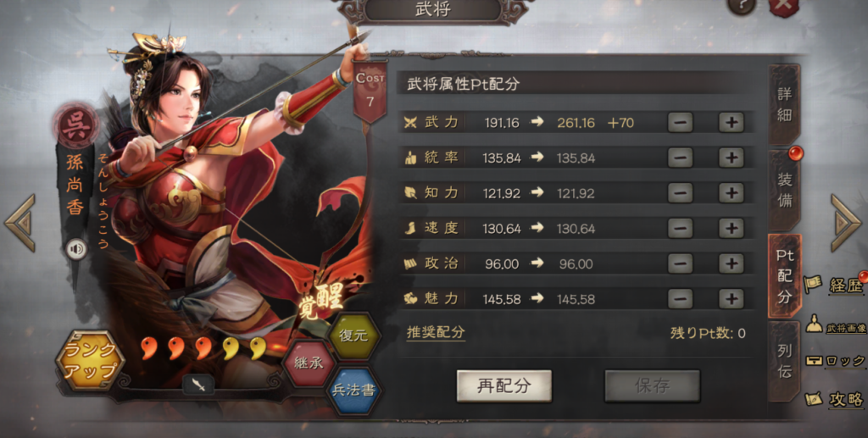Increase 魅力 with the plus button
868x438 pixels.
coord(731,299)
